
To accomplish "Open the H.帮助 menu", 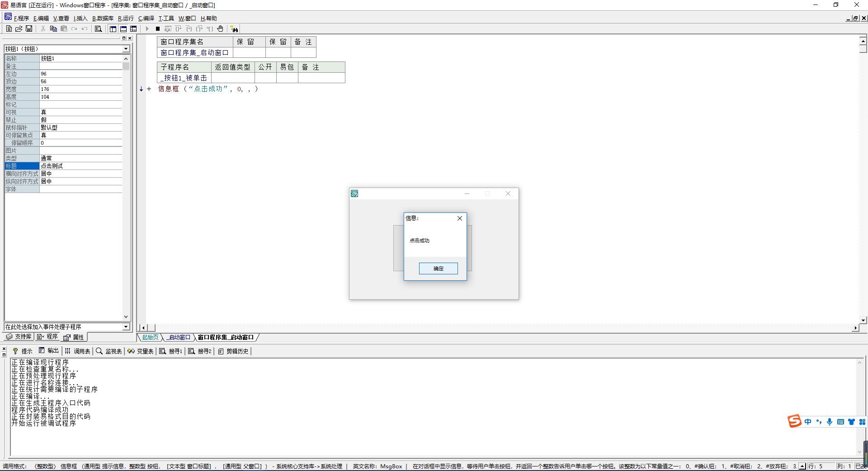I will point(209,18).
